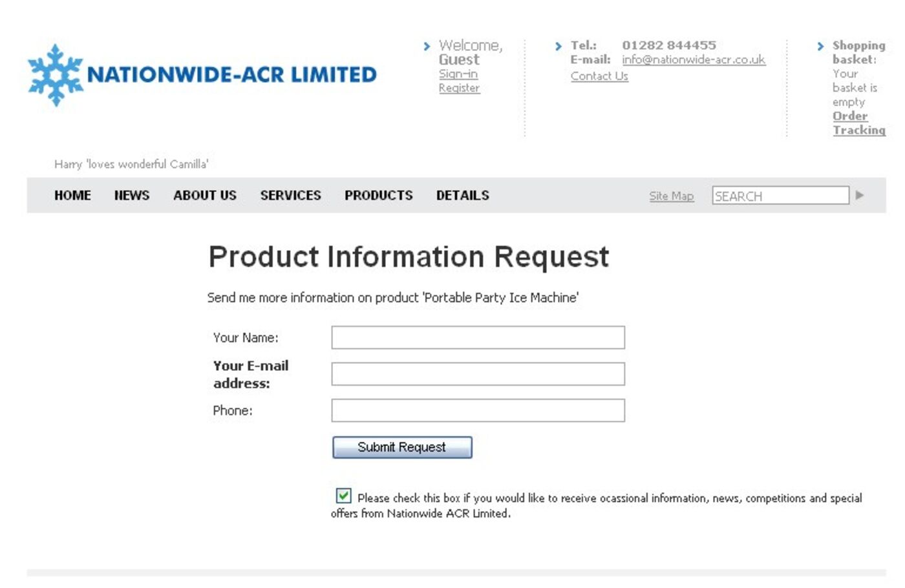This screenshot has width=905, height=588.
Task: Uncheck the newsletter opt-in checkbox
Action: click(x=343, y=496)
